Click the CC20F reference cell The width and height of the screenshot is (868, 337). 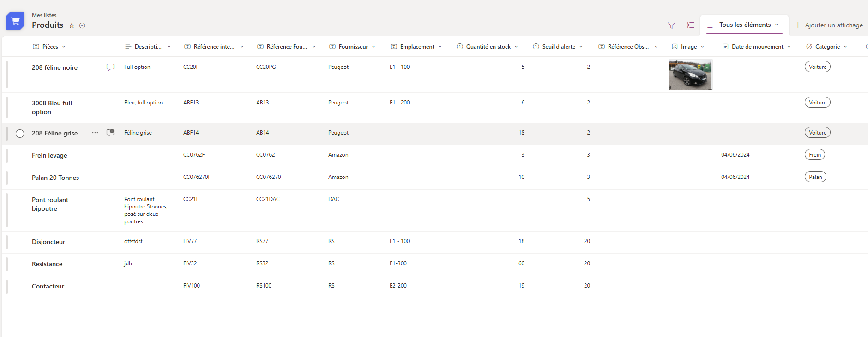pos(191,67)
